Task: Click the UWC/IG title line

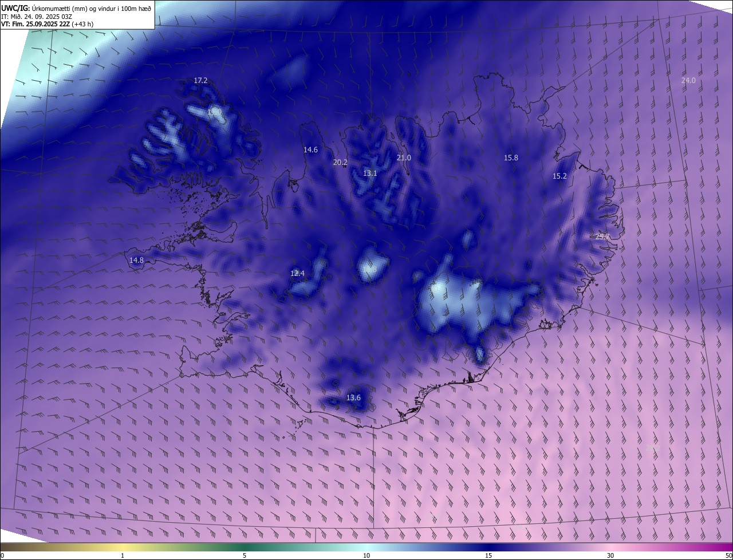Action: point(76,8)
